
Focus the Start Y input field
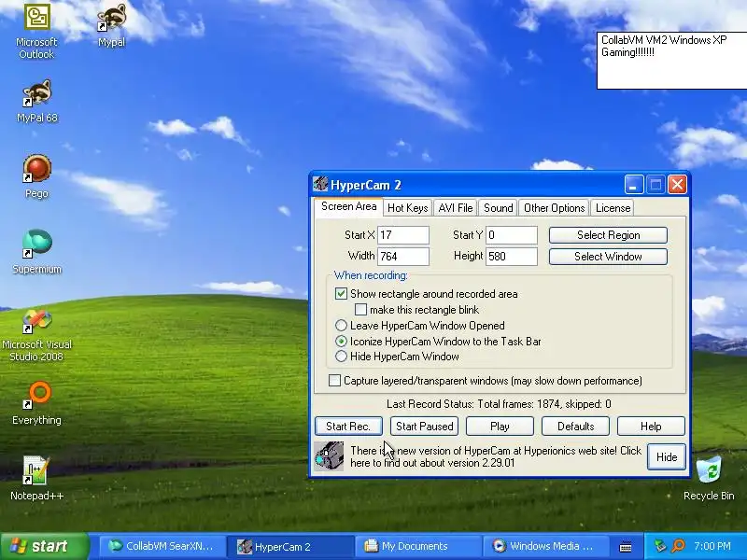point(512,235)
